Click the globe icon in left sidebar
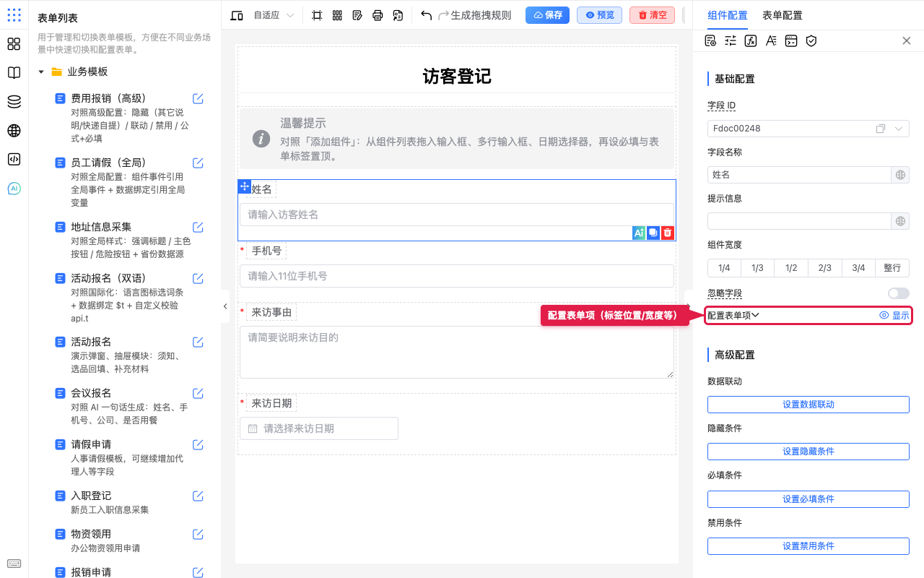The width and height of the screenshot is (924, 578). (x=14, y=131)
